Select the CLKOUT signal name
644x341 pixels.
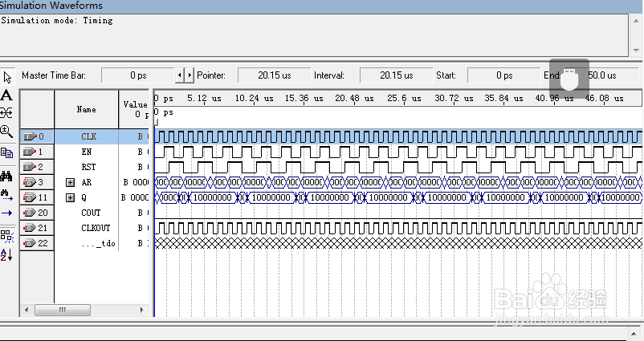(x=96, y=228)
